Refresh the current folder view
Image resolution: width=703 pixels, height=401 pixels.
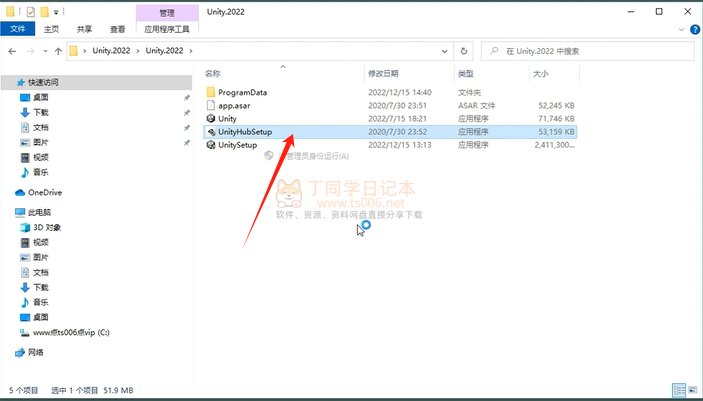tap(465, 50)
